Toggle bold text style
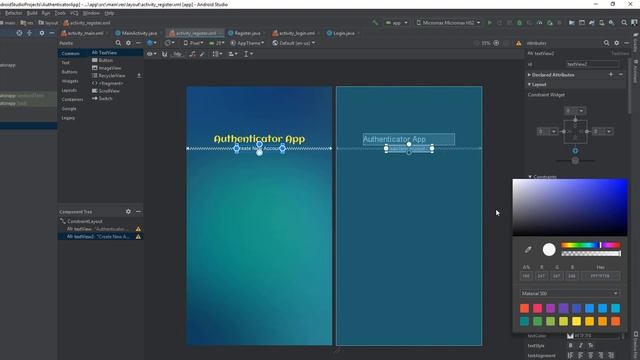Screen dimensions: 640x360 570,346
